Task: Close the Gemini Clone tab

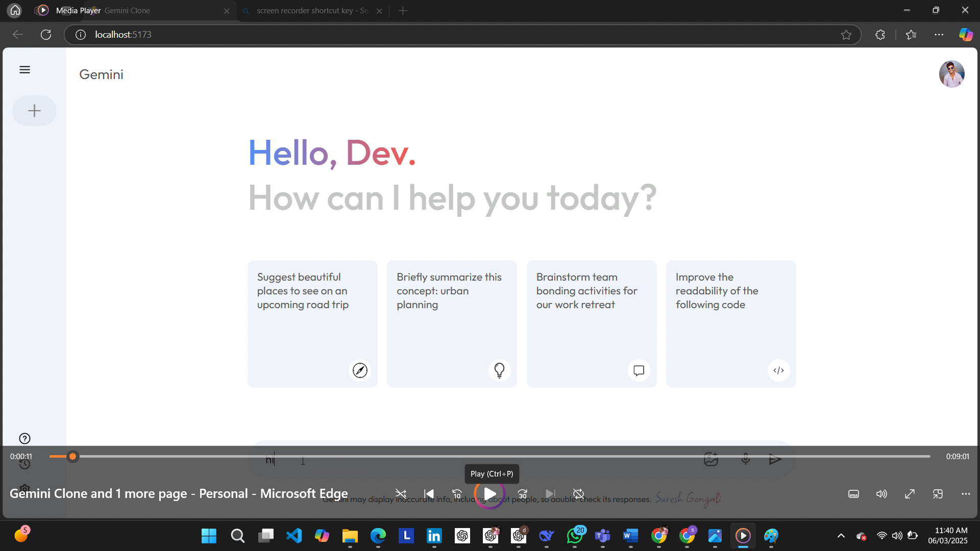Action: [227, 11]
